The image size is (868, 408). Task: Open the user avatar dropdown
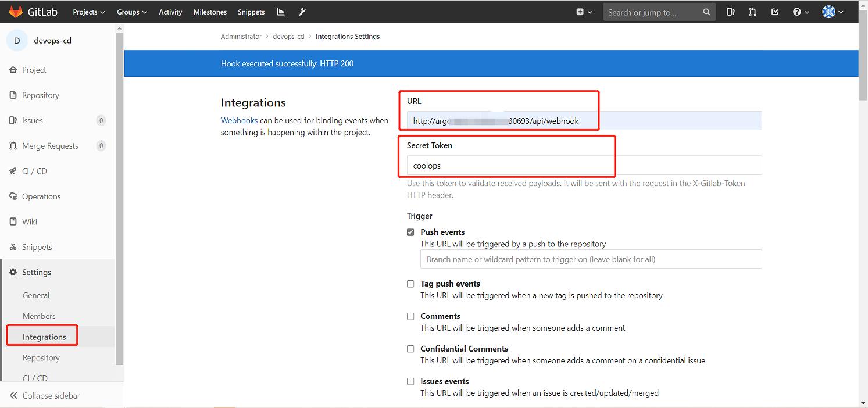point(833,12)
